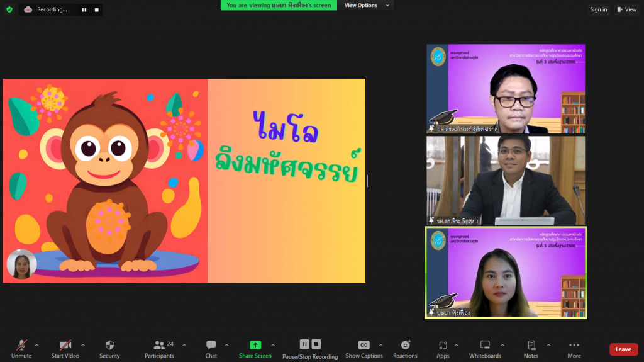Viewport: 644px width, 362px height.
Task: Expand the View Options dropdown
Action: click(x=368, y=5)
